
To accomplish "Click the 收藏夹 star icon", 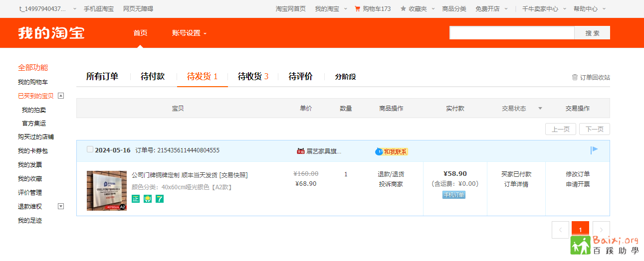I will [x=403, y=9].
